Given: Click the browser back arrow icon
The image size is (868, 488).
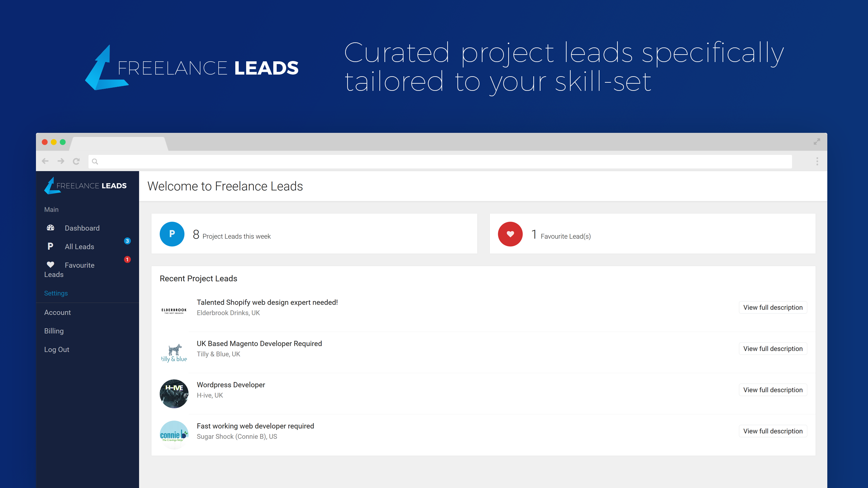Looking at the screenshot, I should click(45, 161).
